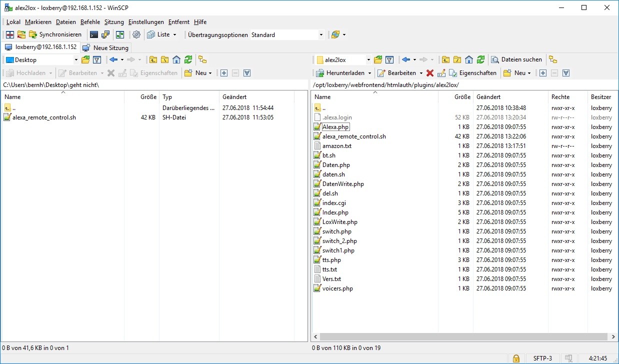
Task: Switch to the Neue Sitzung tab
Action: 106,47
